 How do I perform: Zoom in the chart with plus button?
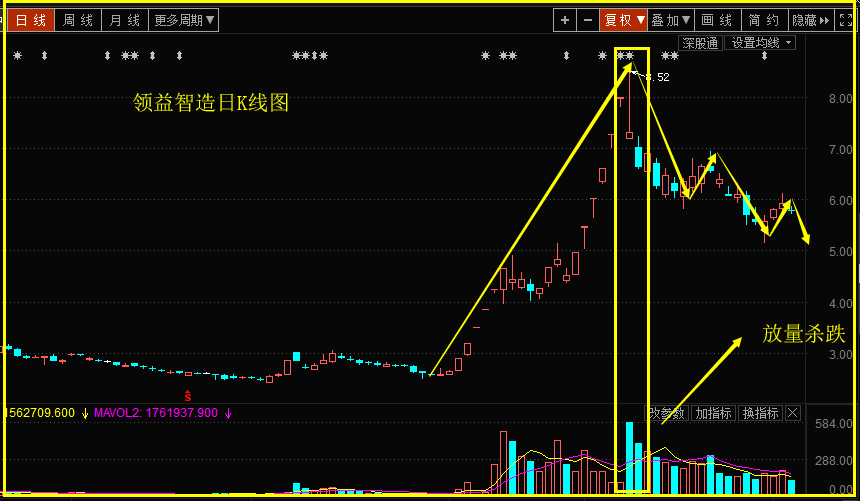click(x=564, y=20)
